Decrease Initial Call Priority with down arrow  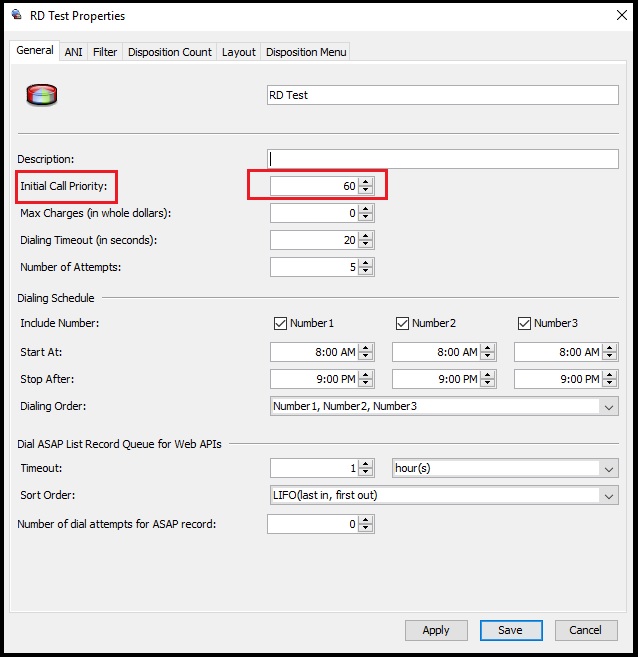coord(366,190)
